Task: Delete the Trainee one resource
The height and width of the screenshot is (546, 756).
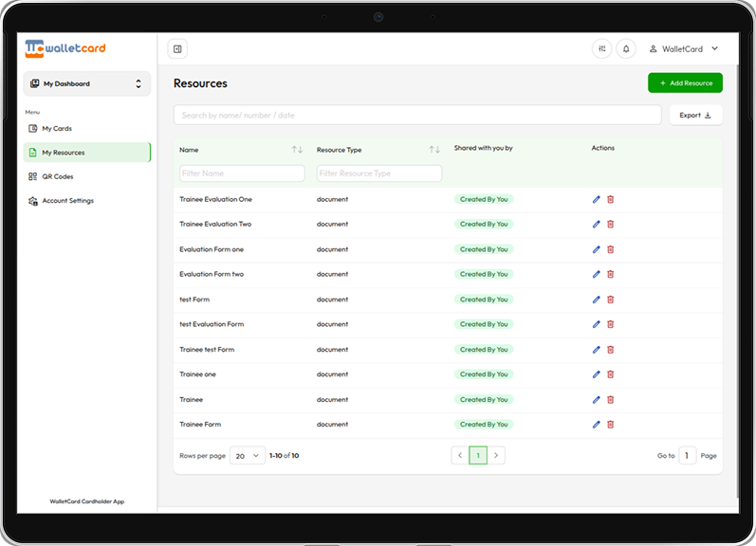Action: click(x=610, y=374)
